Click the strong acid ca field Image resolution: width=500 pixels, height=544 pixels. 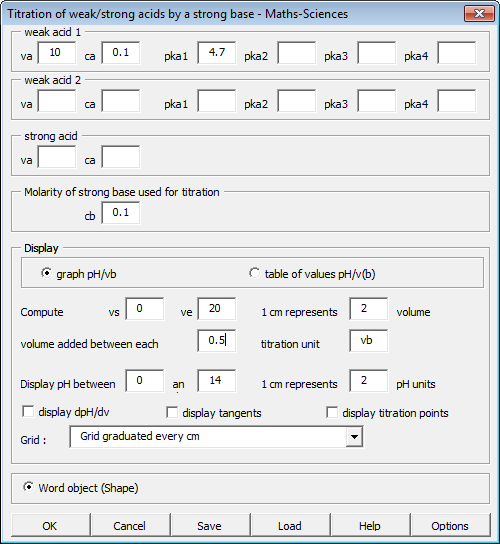point(121,157)
